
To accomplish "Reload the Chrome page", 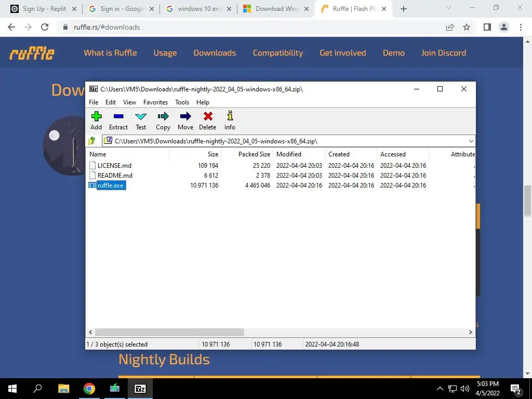I will point(45,27).
